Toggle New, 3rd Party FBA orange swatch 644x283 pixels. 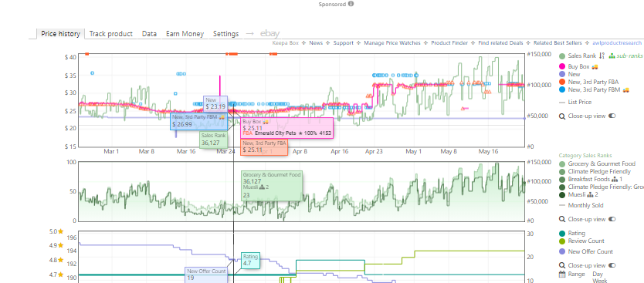click(x=562, y=82)
